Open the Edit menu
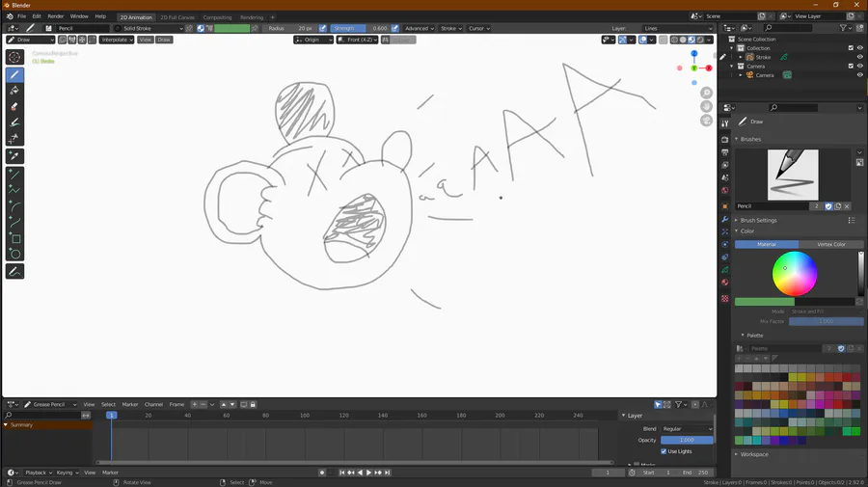The height and width of the screenshot is (487, 868). [x=37, y=16]
